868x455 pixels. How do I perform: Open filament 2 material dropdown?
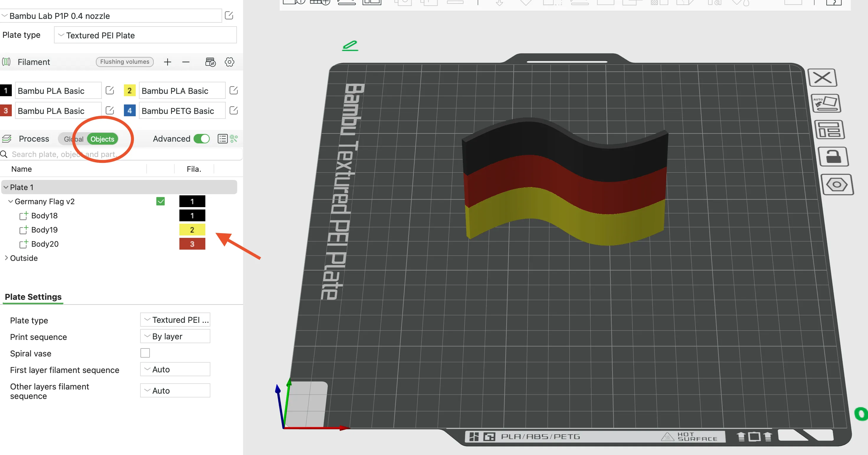tap(182, 91)
